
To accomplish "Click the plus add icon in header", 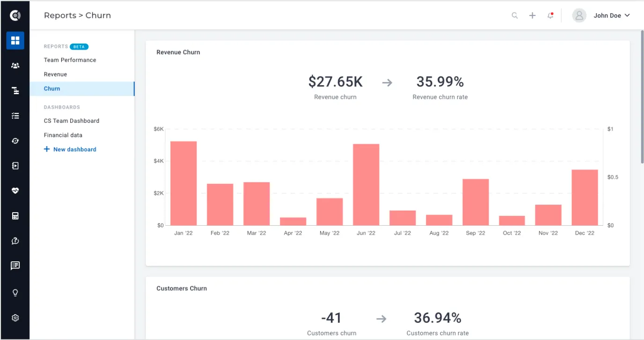I will [x=532, y=15].
